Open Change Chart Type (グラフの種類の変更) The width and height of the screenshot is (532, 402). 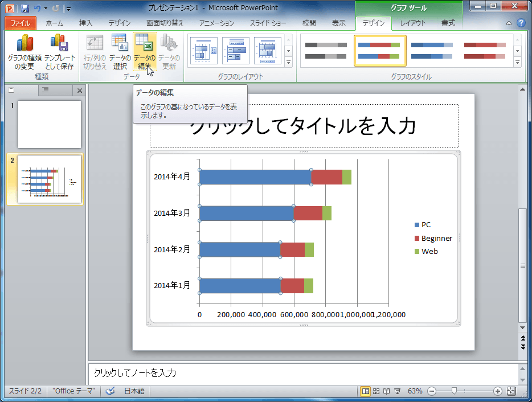tap(24, 52)
